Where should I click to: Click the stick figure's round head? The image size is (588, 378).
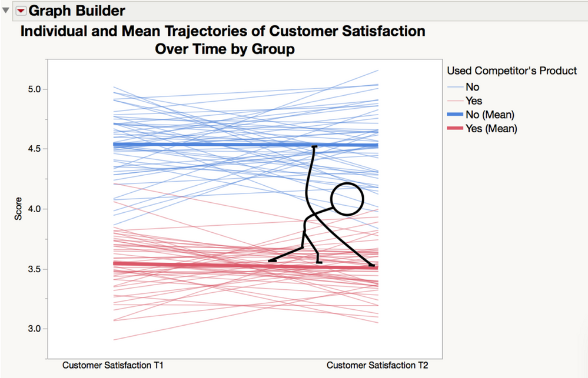coord(347,199)
